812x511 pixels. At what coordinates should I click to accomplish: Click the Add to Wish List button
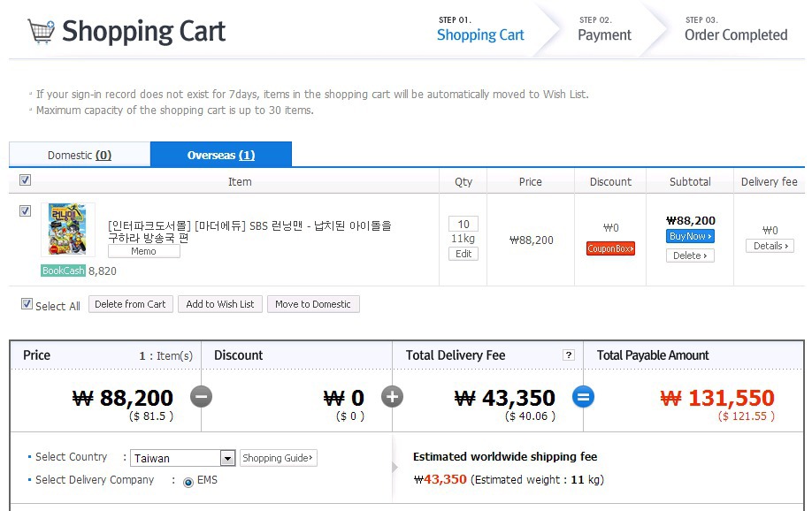pyautogui.click(x=220, y=304)
